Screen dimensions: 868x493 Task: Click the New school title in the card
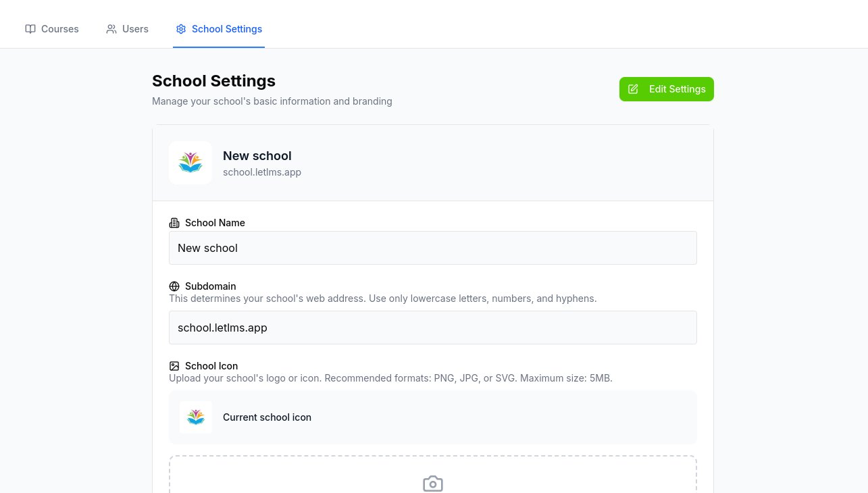click(257, 155)
